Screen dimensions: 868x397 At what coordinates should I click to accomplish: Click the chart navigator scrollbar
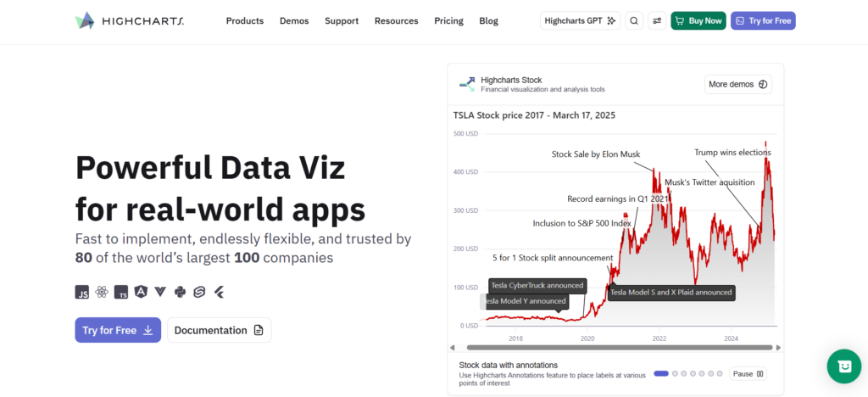coord(619,348)
